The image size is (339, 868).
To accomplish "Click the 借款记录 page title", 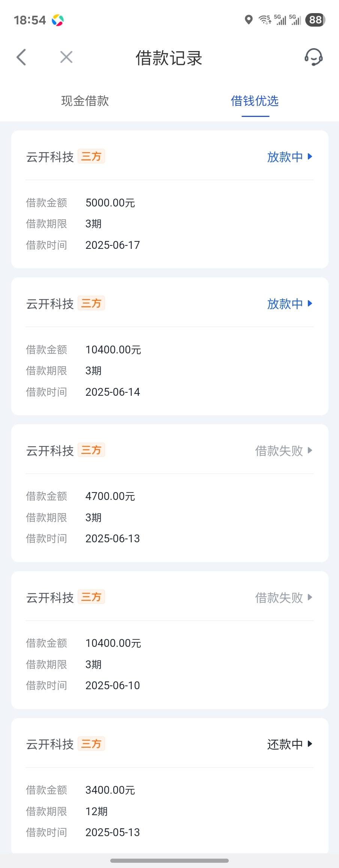I will 169,58.
